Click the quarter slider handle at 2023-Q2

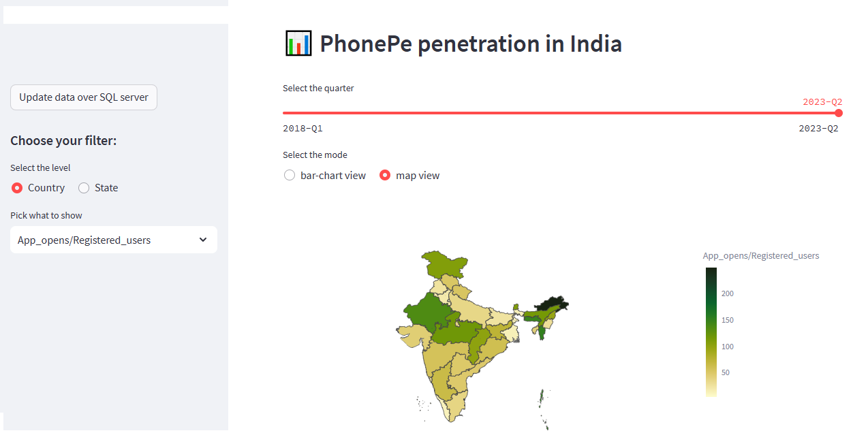pos(839,113)
